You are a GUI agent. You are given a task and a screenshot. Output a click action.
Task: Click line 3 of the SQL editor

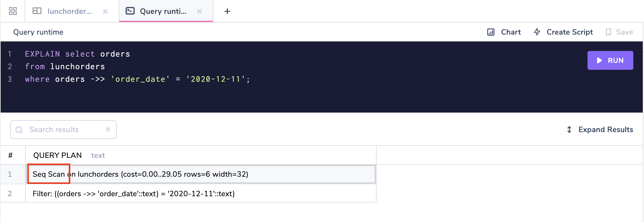point(137,79)
